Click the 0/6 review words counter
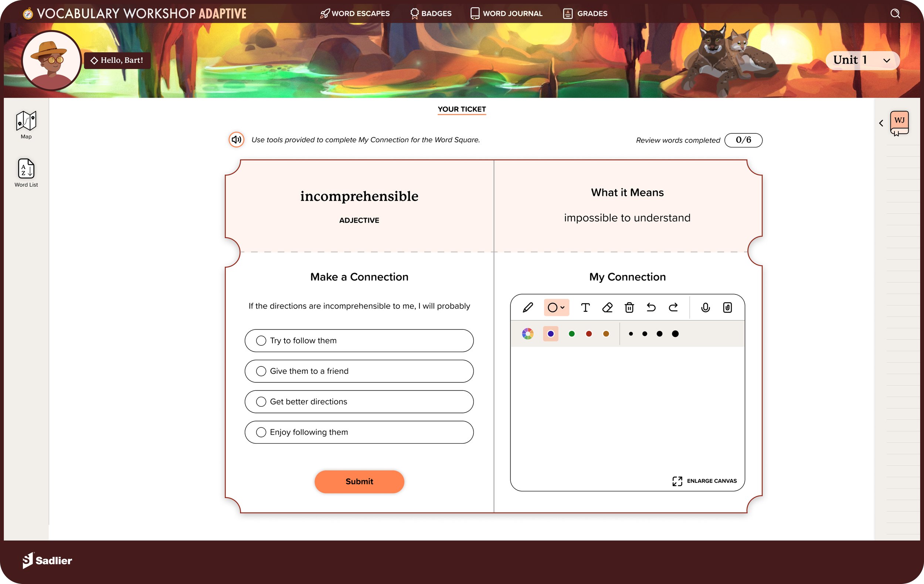Viewport: 924px width, 584px height. point(743,140)
